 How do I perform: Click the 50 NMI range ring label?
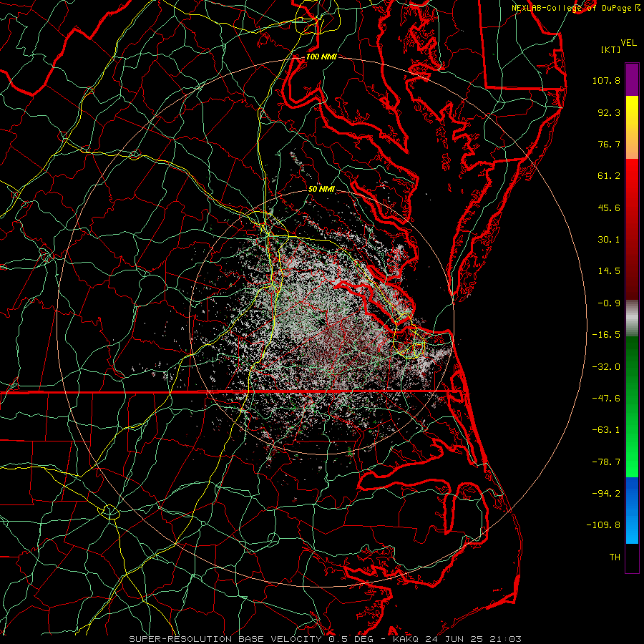[x=321, y=189]
